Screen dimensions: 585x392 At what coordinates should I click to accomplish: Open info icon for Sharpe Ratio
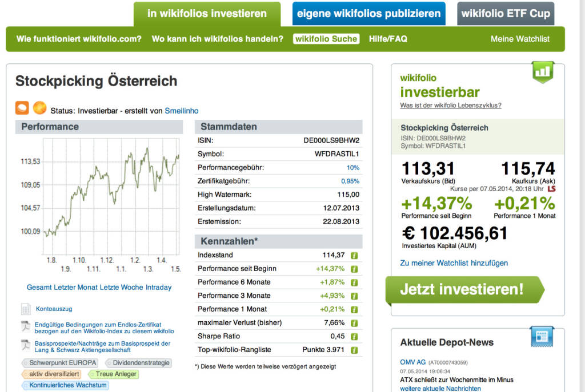click(x=354, y=337)
